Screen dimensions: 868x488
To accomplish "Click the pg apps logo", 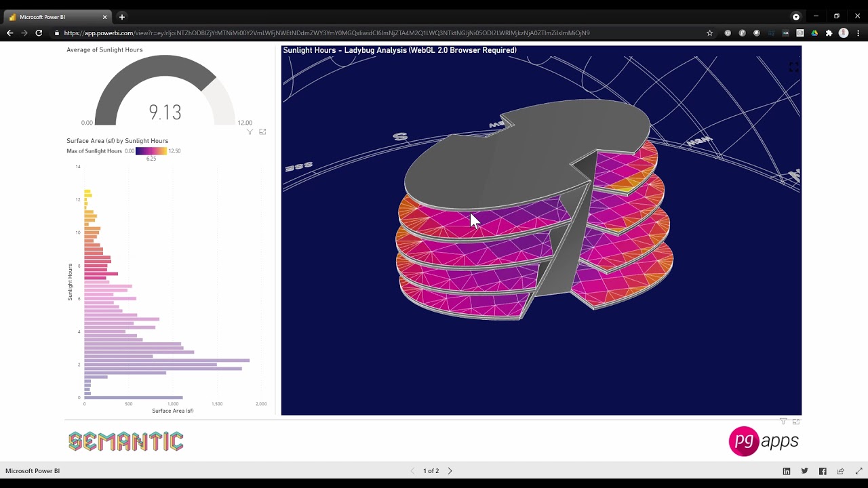I will pos(764,441).
